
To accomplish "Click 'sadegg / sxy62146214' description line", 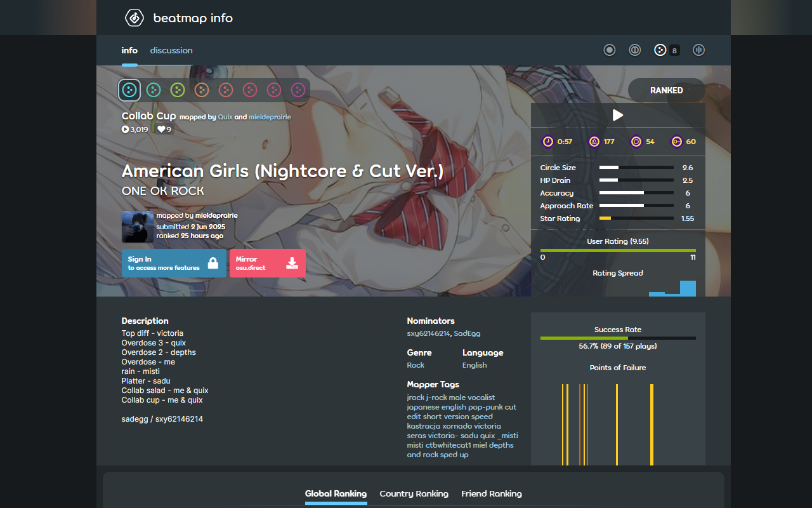I will pos(162,419).
